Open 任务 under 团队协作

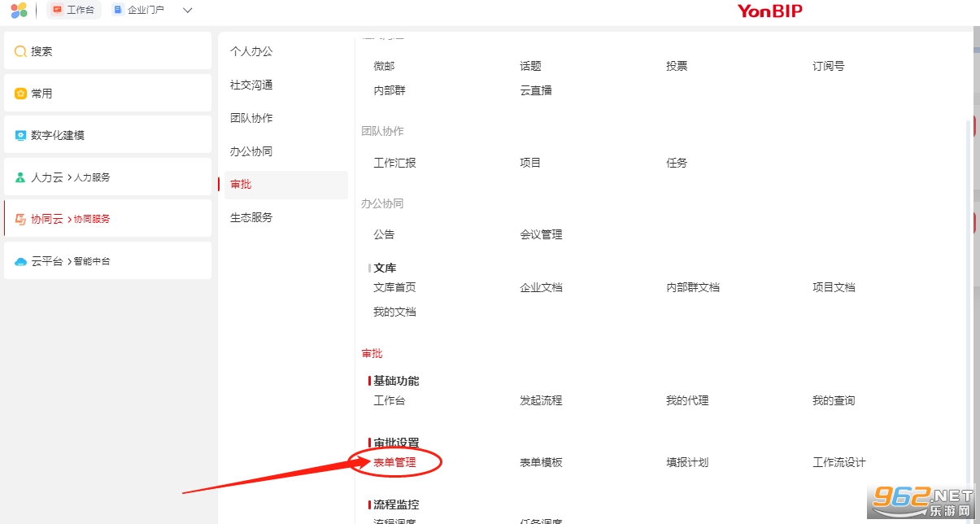(677, 163)
